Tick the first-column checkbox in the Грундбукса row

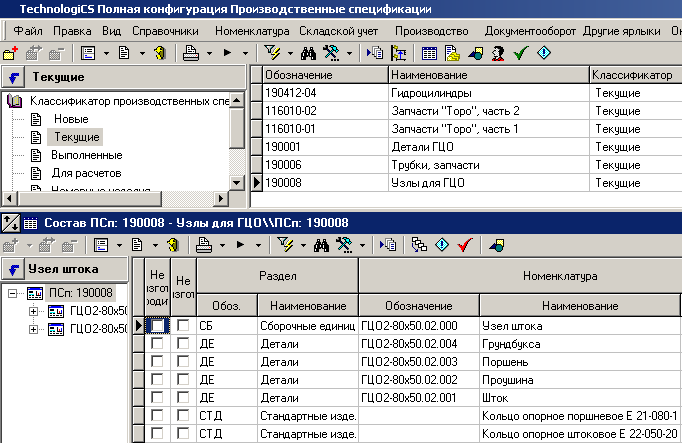[x=157, y=343]
